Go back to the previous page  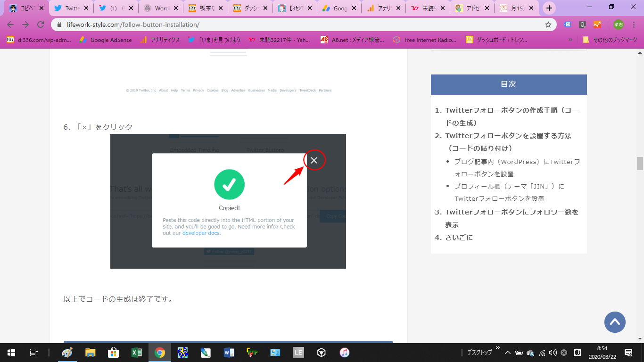tap(10, 25)
